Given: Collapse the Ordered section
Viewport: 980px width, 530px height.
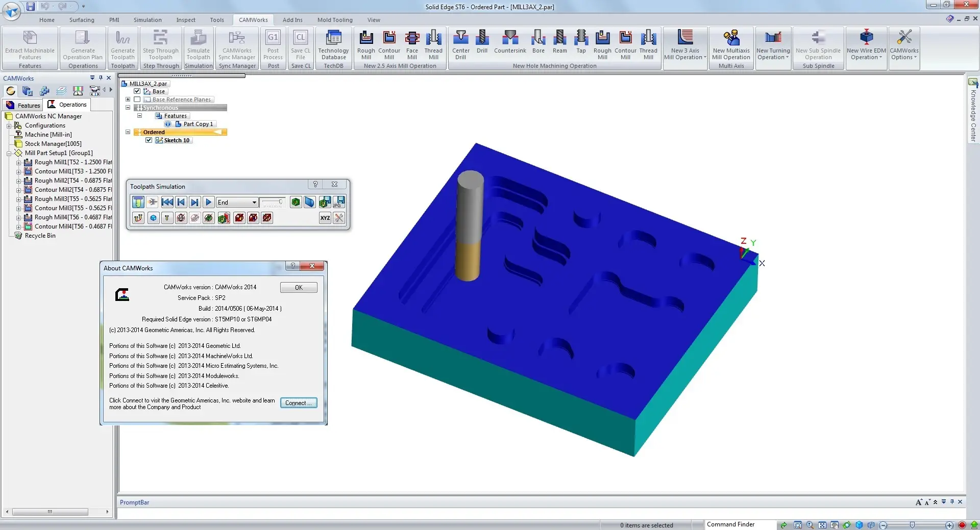Looking at the screenshot, I should [128, 132].
